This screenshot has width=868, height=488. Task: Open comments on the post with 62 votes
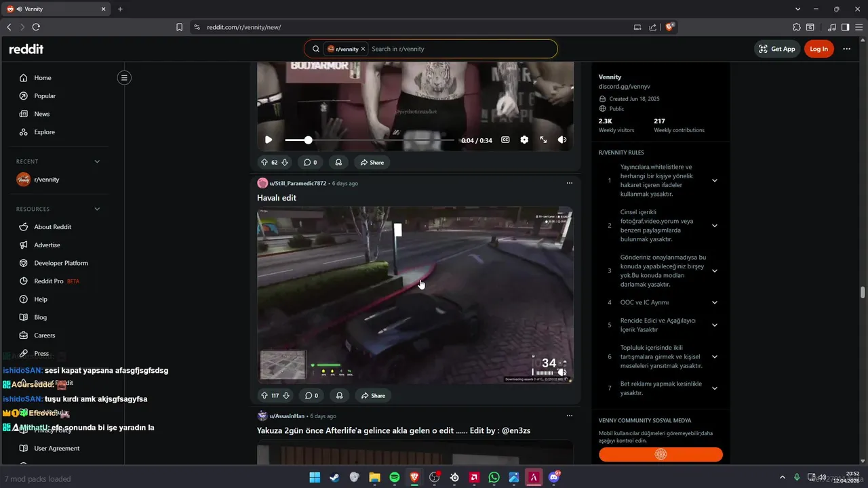(x=311, y=162)
